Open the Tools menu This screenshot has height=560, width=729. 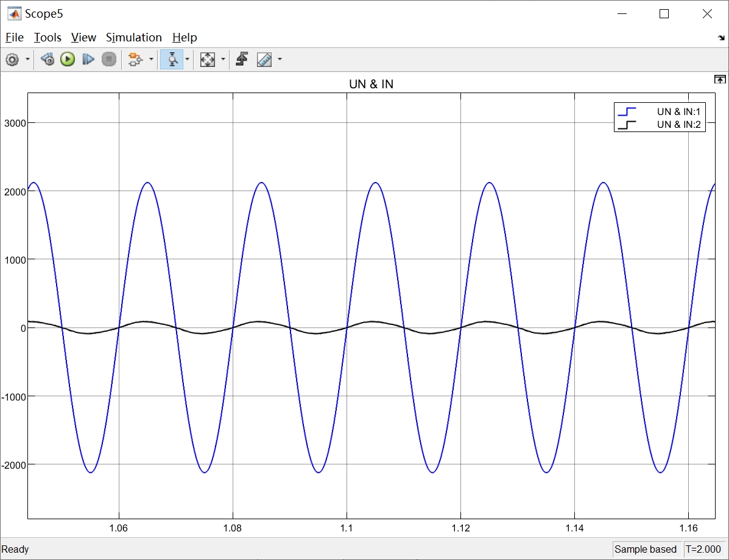point(48,37)
